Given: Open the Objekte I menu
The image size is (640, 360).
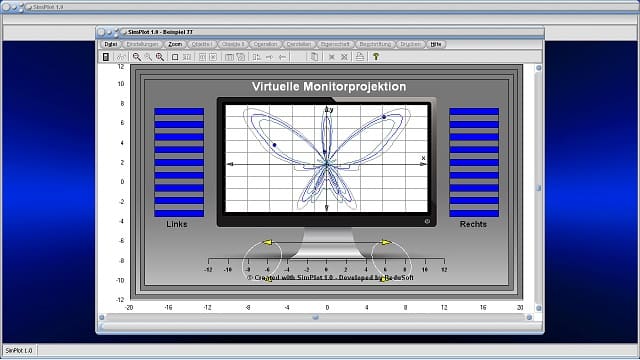Looking at the screenshot, I should coord(201,44).
